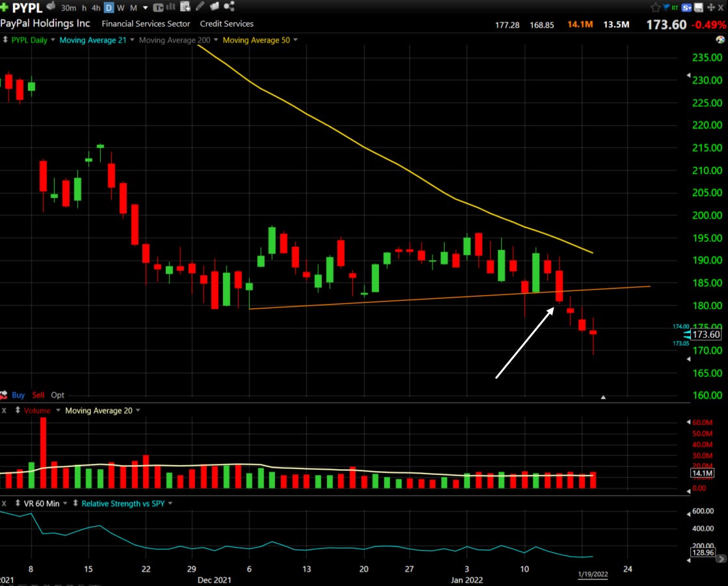Click the blue filter funnel icon
The height and width of the screenshot is (586, 728).
pos(666,7)
